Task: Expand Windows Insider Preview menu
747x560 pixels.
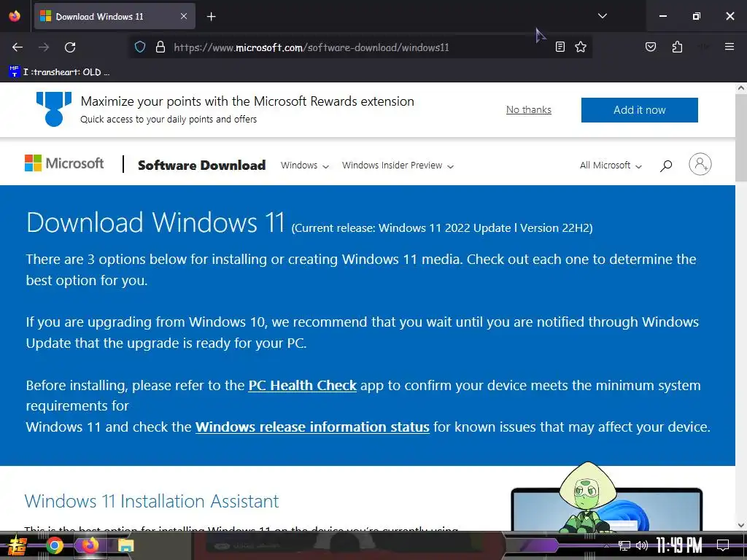Action: 398,166
